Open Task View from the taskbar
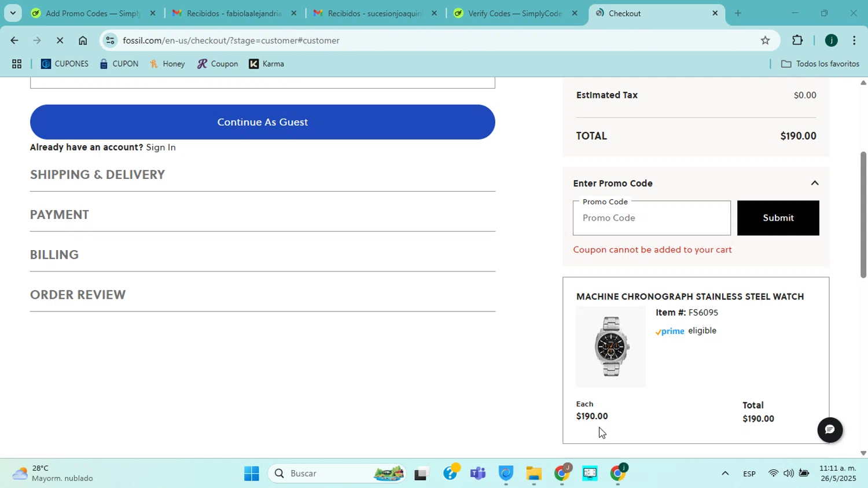 point(421,474)
